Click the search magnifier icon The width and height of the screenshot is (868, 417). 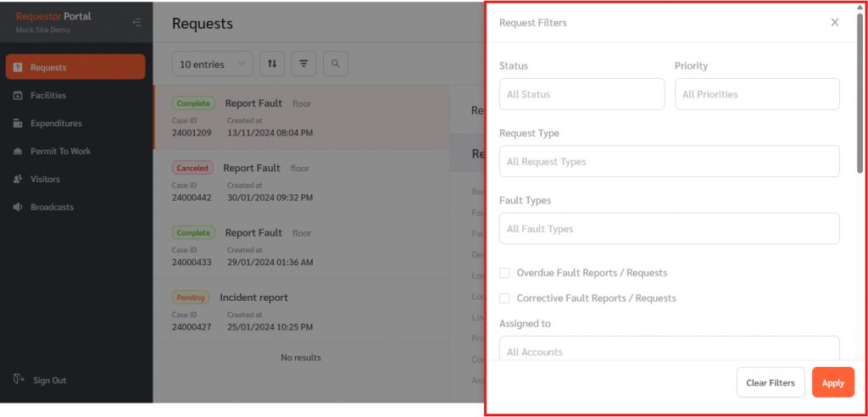[335, 64]
